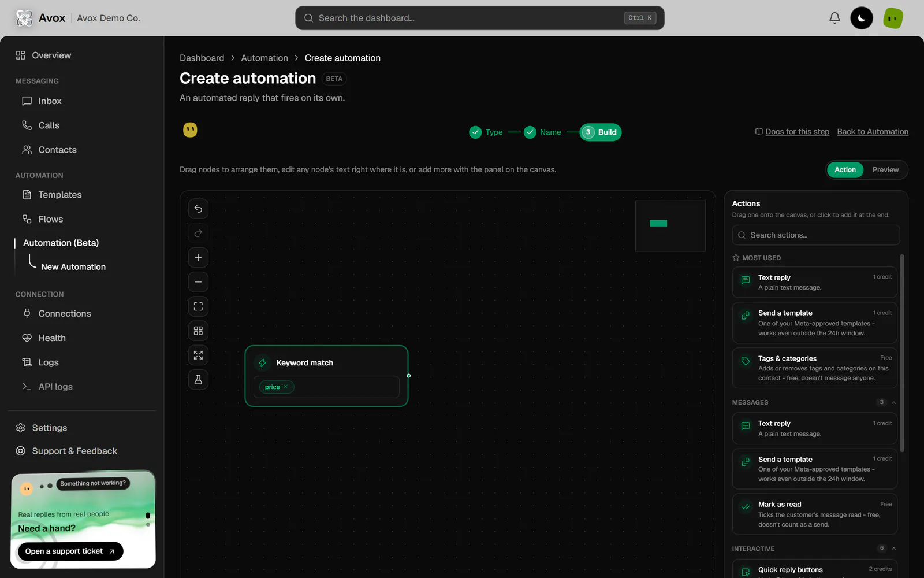Screen dimensions: 924x578
Task: Add Text reply from Most Used
Action: tap(815, 282)
